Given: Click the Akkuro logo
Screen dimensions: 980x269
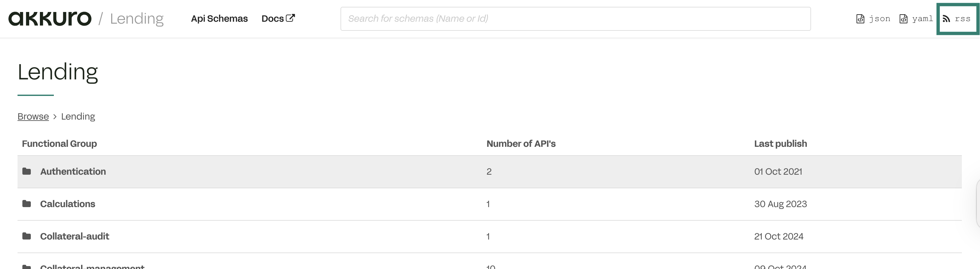Looking at the screenshot, I should (50, 18).
